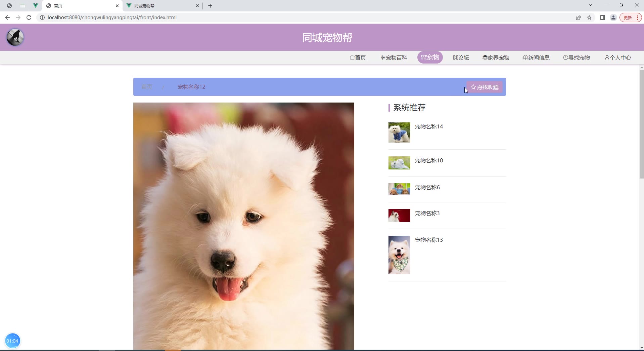Expand the tab search chevron
Viewport: 644px width, 351px height.
590,5
